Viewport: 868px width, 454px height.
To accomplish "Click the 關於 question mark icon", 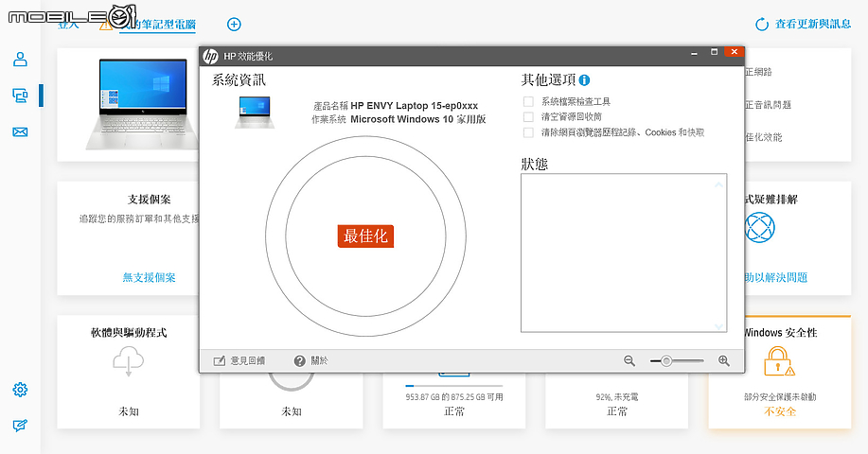I will click(299, 361).
